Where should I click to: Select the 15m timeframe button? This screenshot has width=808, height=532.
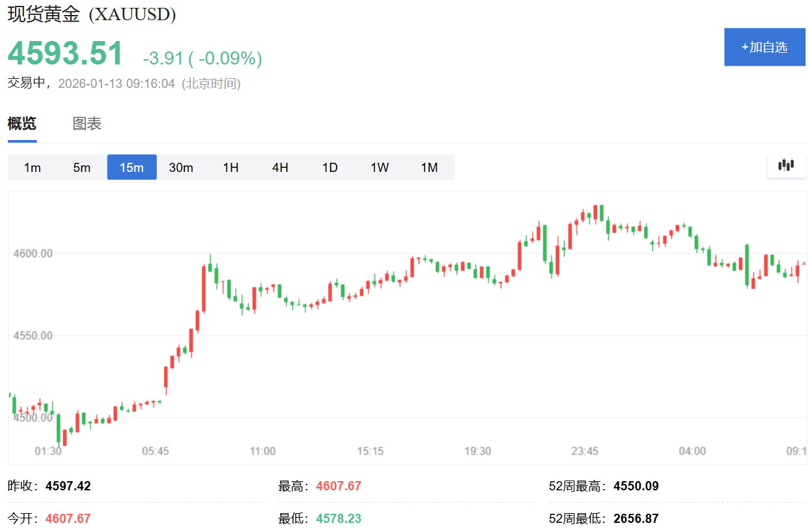(132, 167)
